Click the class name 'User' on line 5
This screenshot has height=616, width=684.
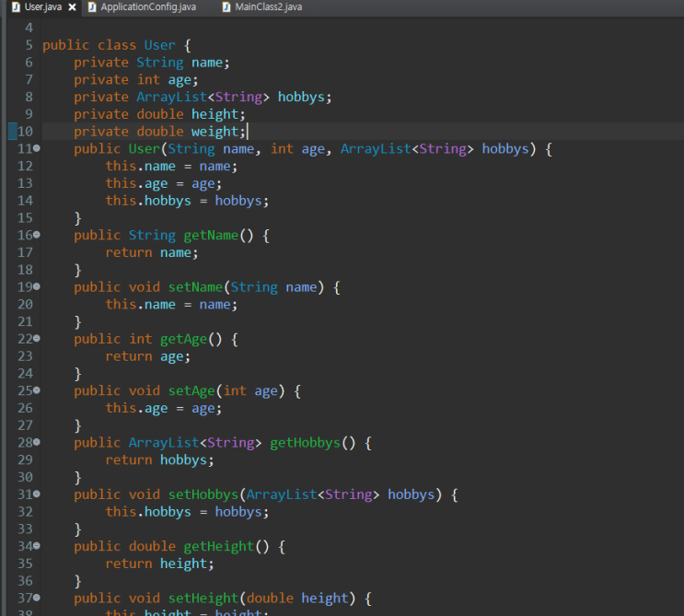coord(159,45)
